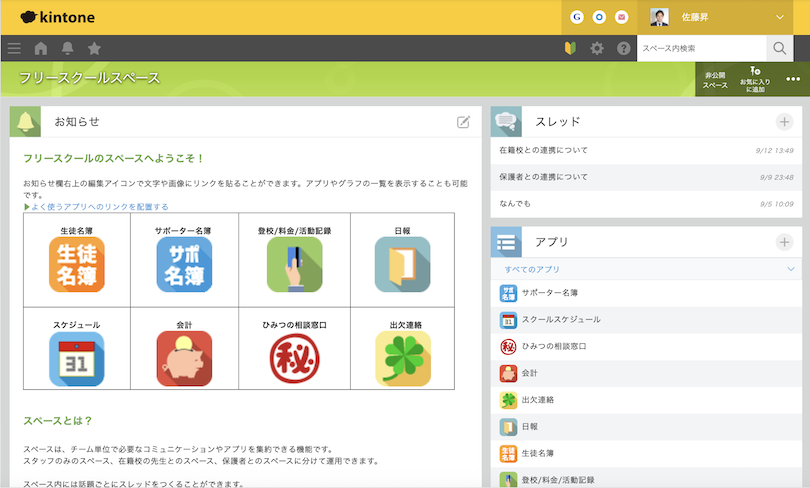Image resolution: width=810 pixels, height=488 pixels.
Task: Click the search magnifier button
Action: click(780, 48)
